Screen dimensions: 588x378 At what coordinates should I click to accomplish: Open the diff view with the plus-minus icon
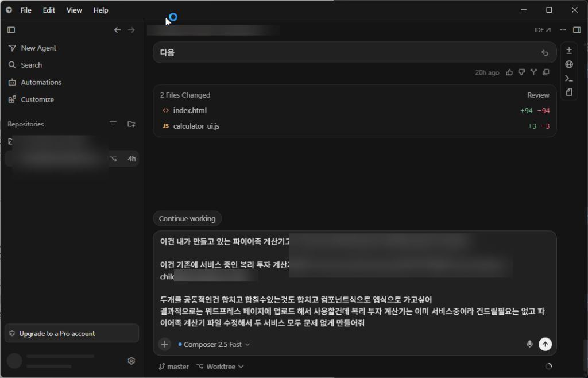pyautogui.click(x=569, y=50)
